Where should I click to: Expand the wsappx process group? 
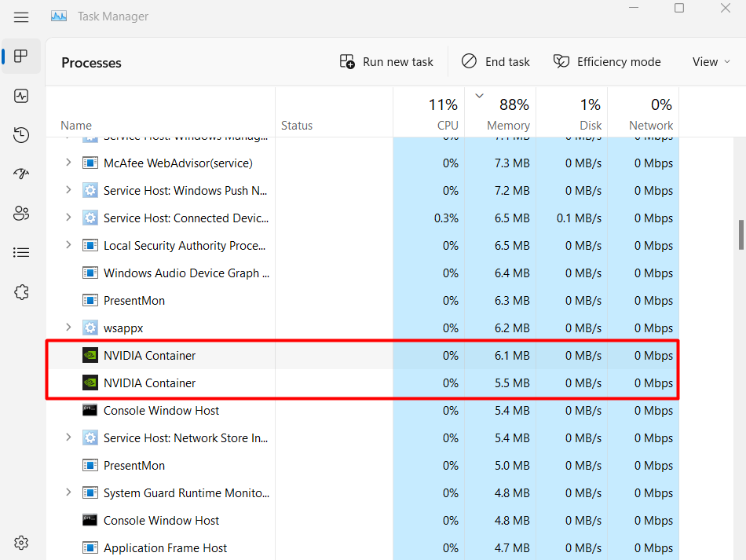pos(68,328)
